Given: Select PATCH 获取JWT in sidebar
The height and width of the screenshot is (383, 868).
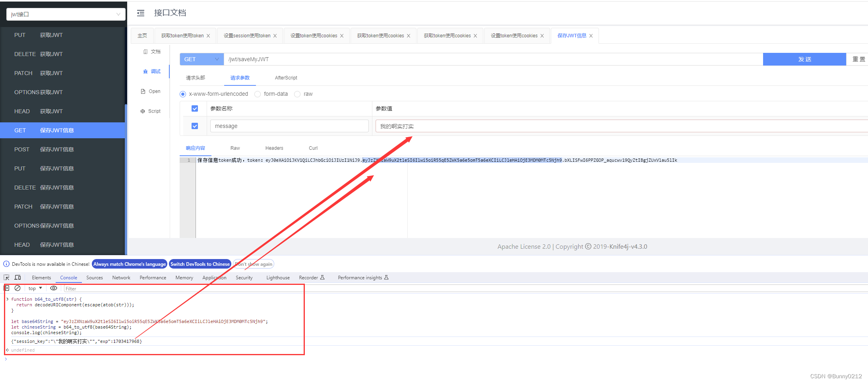Looking at the screenshot, I should tap(63, 73).
